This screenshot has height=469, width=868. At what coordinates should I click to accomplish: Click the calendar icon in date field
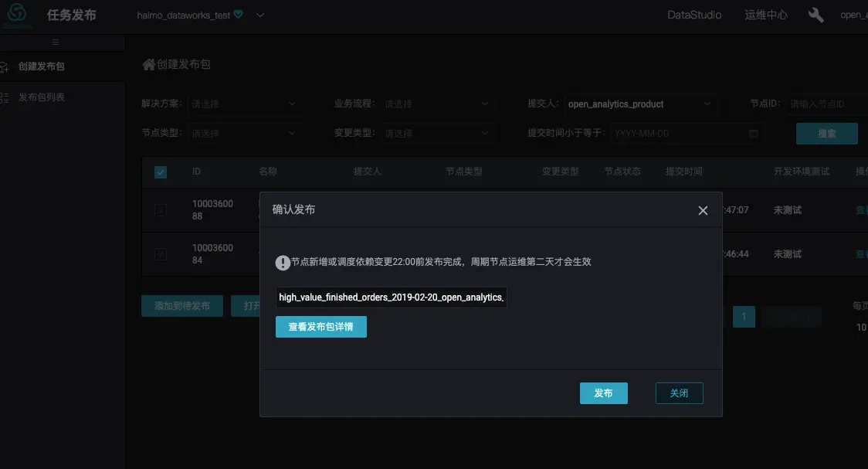tap(754, 134)
